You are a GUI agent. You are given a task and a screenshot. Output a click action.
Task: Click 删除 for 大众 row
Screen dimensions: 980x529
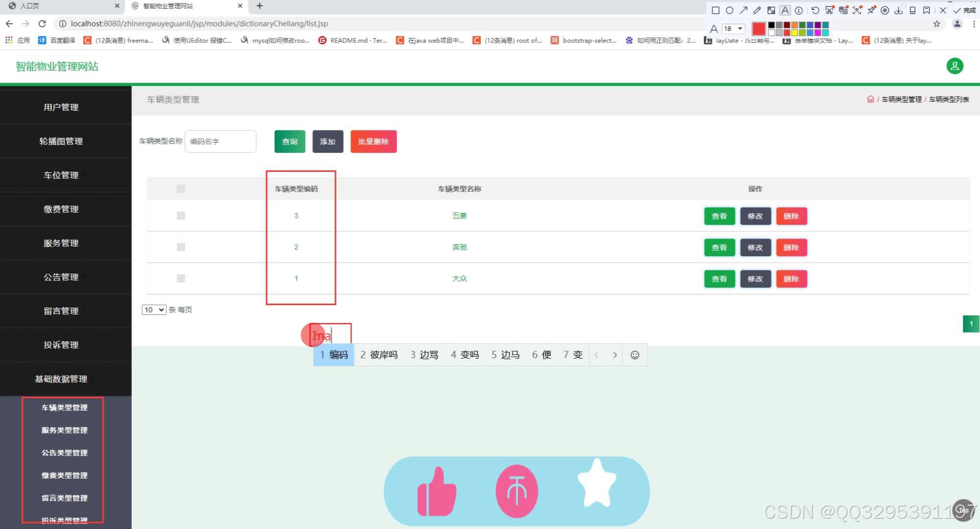click(x=791, y=279)
